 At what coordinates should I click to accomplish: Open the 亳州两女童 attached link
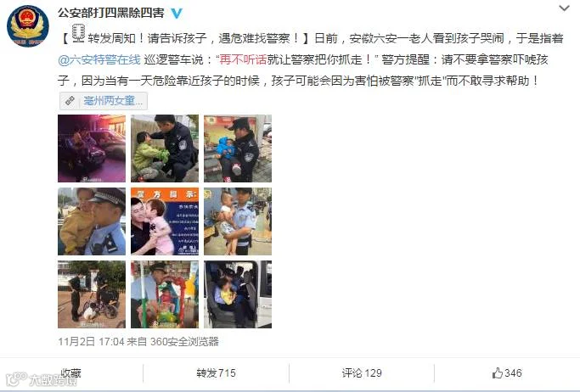[x=113, y=100]
